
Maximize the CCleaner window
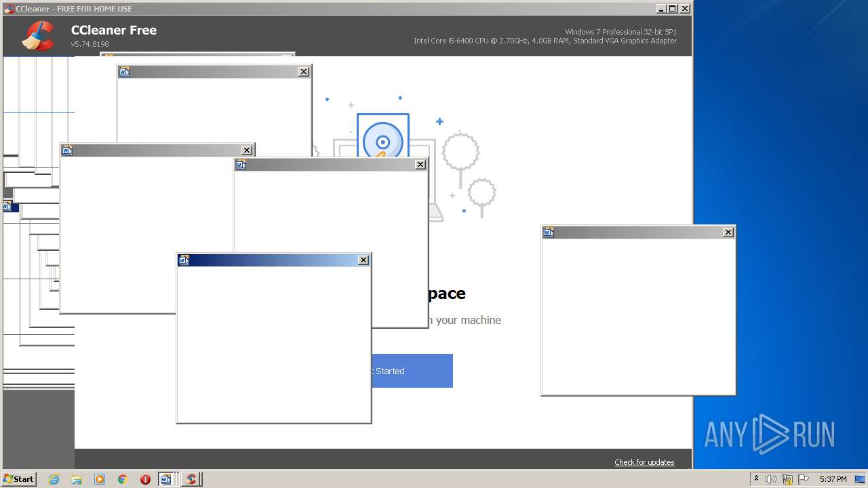point(672,9)
